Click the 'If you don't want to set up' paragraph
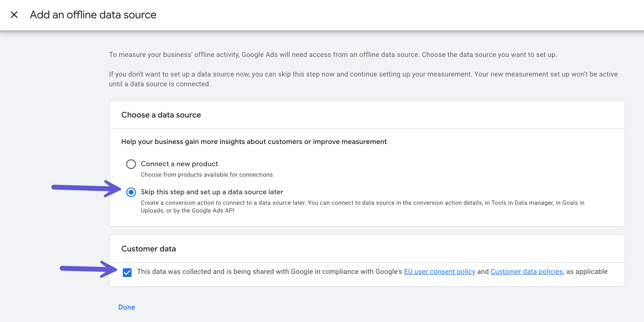Viewport: 644px width, 322px height. [363, 79]
